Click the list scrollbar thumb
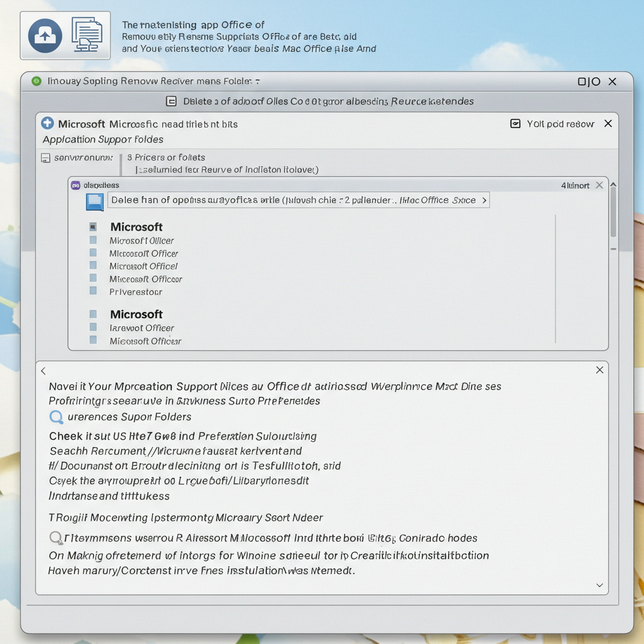Viewport: 644px width, 644px height. click(613, 212)
